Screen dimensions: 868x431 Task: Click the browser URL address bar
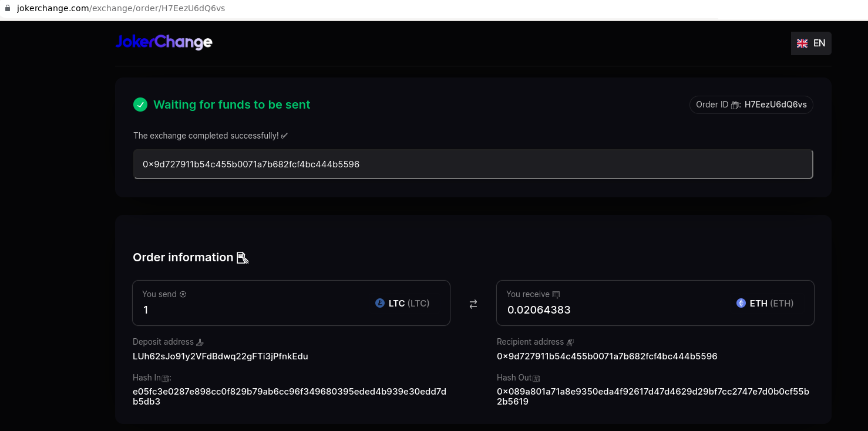click(x=434, y=9)
